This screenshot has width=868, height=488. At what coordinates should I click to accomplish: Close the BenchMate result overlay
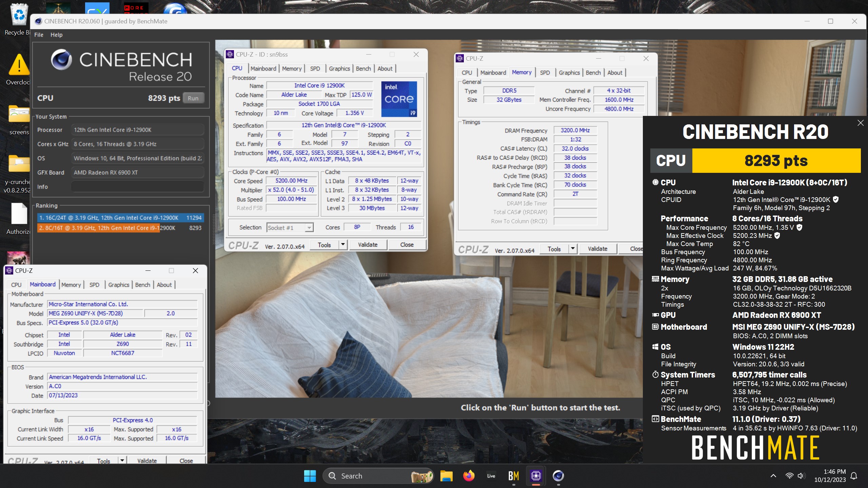(861, 123)
